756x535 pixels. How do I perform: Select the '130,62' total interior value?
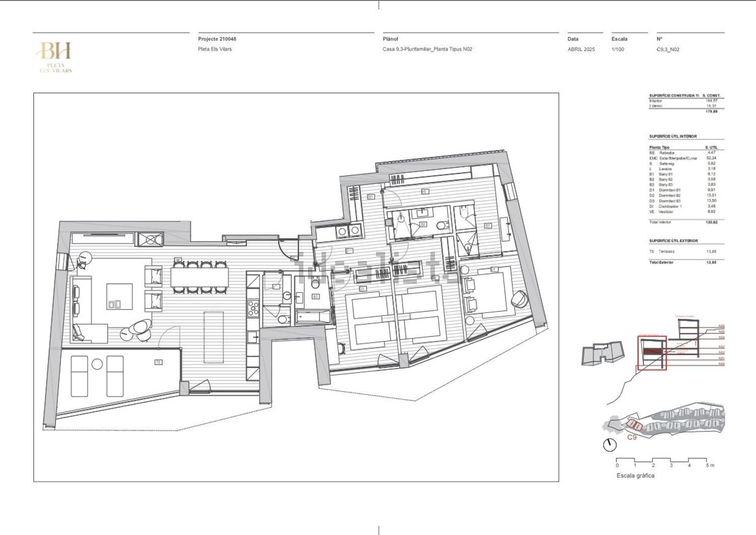pos(711,222)
